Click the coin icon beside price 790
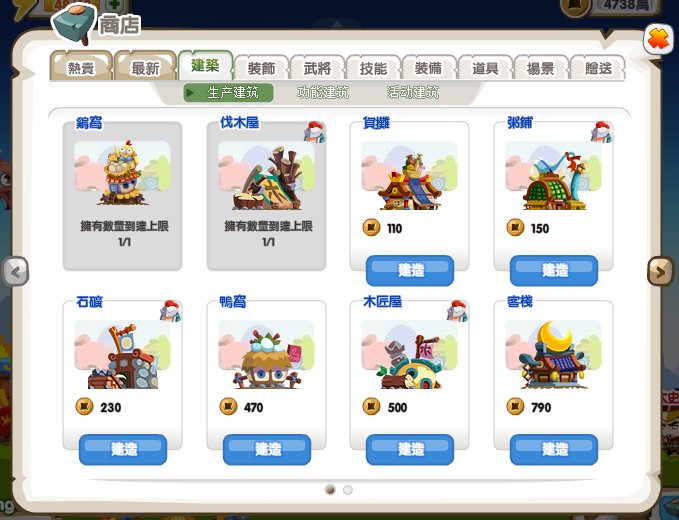Screen dimensions: 679x520 [515, 407]
